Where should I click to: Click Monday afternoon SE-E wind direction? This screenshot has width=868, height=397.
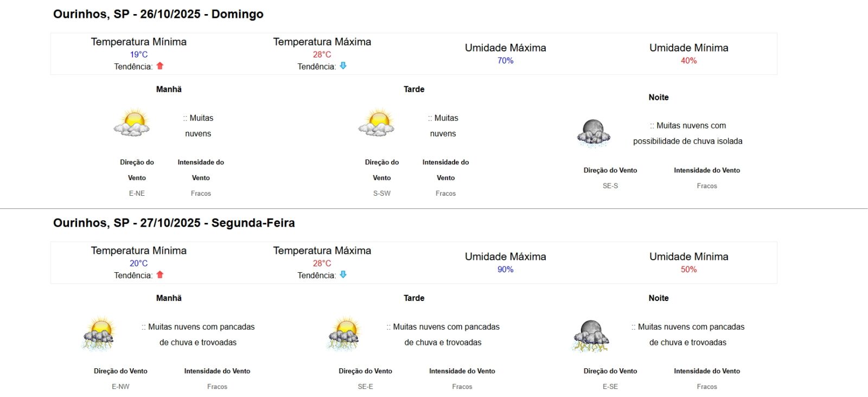365,387
